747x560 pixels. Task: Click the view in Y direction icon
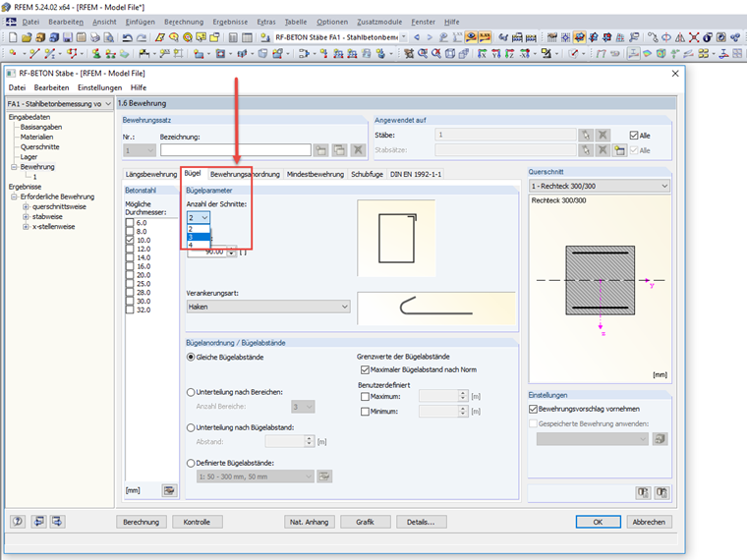click(x=496, y=54)
